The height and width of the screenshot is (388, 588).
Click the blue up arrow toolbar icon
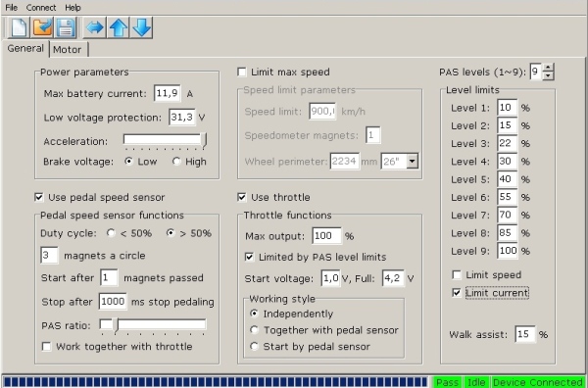(119, 27)
